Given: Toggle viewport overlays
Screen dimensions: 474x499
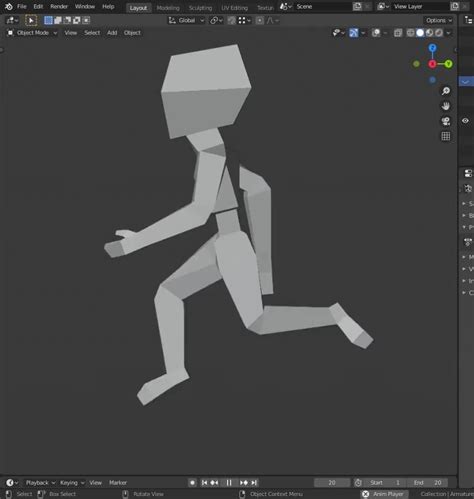Looking at the screenshot, I should 376,33.
